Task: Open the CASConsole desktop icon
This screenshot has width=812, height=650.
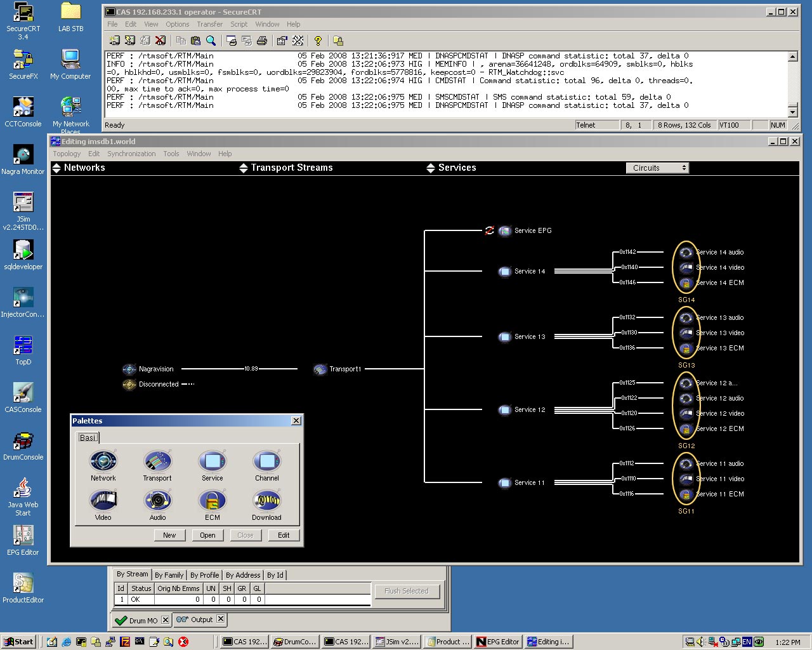Action: (x=23, y=398)
